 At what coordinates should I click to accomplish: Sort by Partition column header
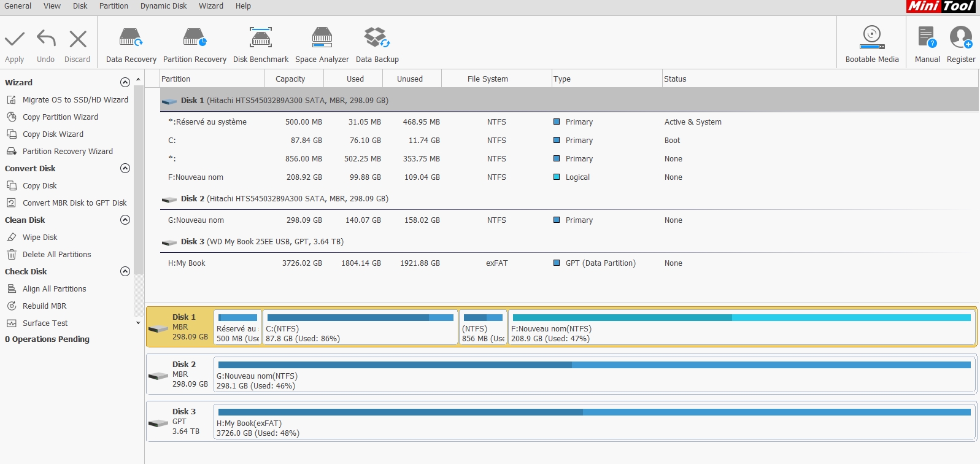212,79
